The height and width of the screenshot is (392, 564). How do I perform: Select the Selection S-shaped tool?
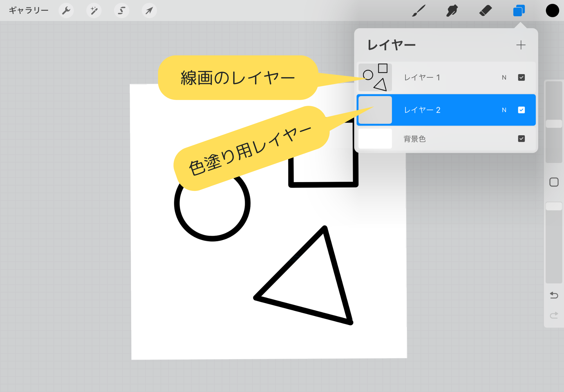point(121,11)
